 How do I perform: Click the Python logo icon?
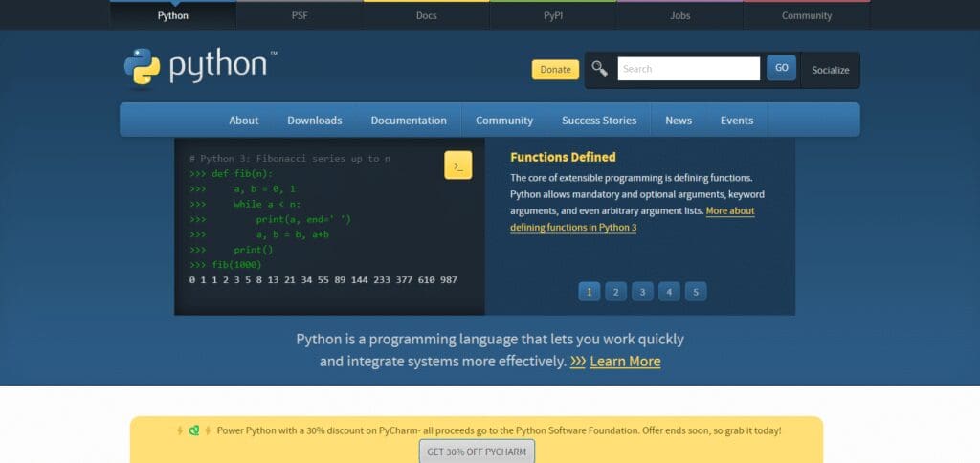point(142,66)
